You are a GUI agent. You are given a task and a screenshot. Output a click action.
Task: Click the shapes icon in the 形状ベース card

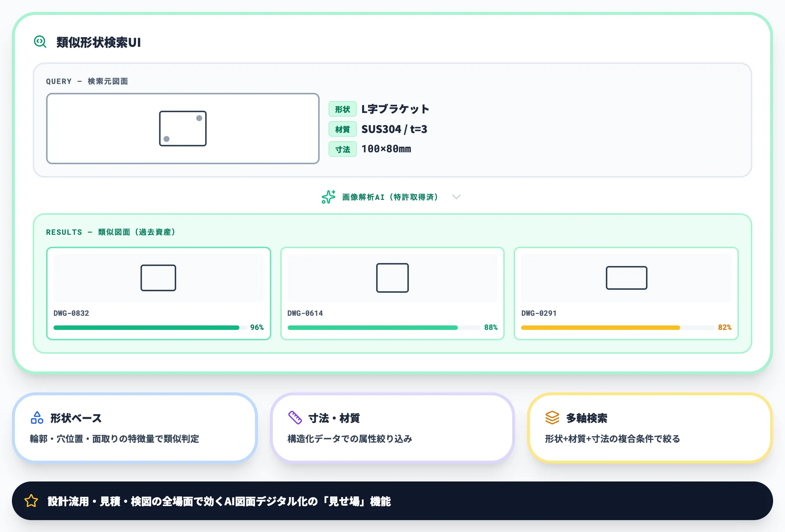37,418
